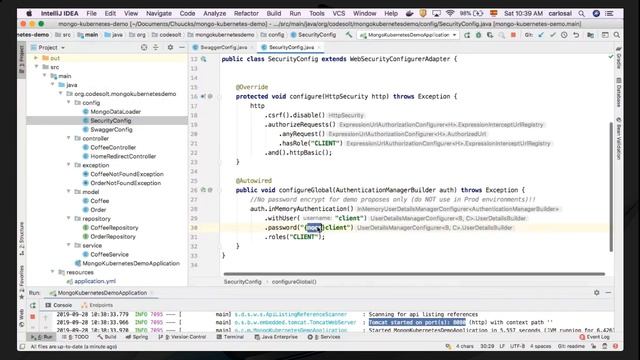Collapse the repository package

pos(69,218)
